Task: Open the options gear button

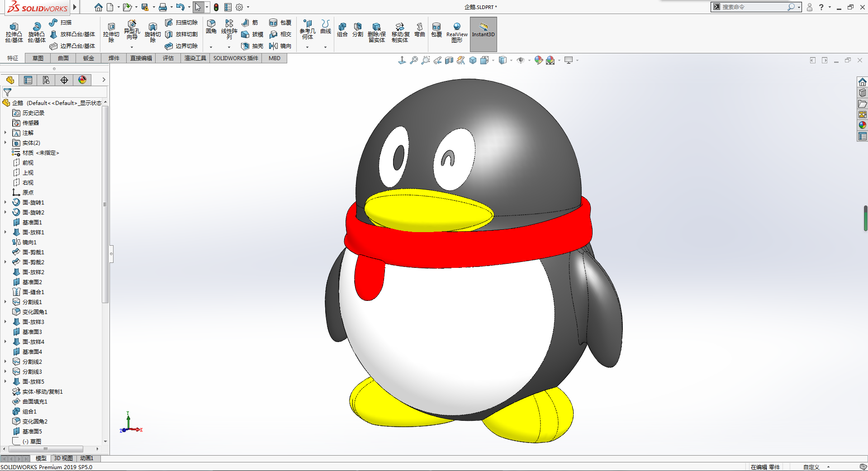Action: coord(239,7)
